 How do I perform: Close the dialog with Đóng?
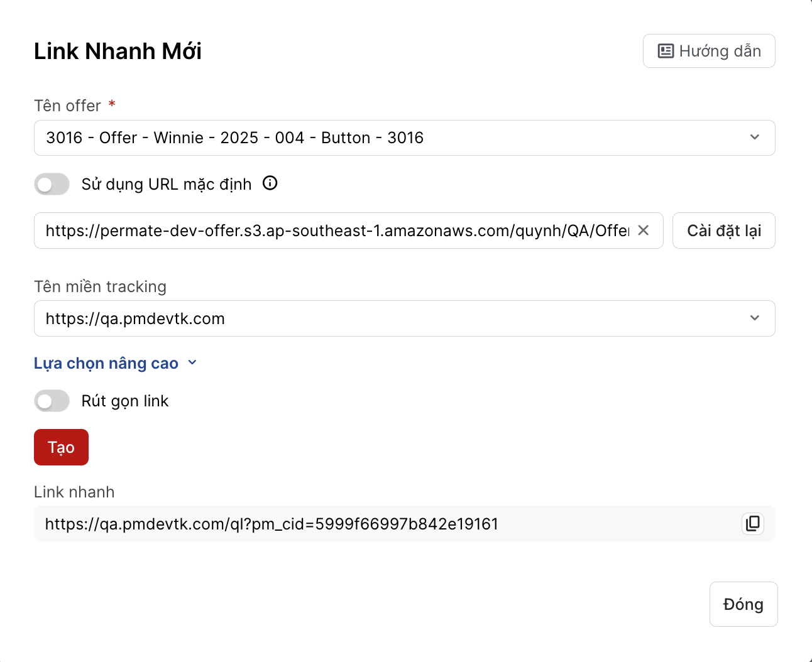(743, 604)
